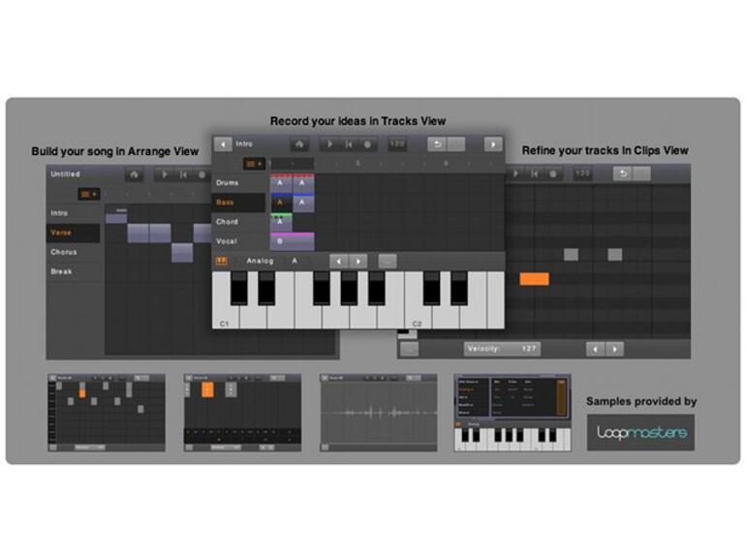Select the Chorus row block in Arrange grid
Image resolution: width=746 pixels, height=560 pixels.
tap(182, 253)
